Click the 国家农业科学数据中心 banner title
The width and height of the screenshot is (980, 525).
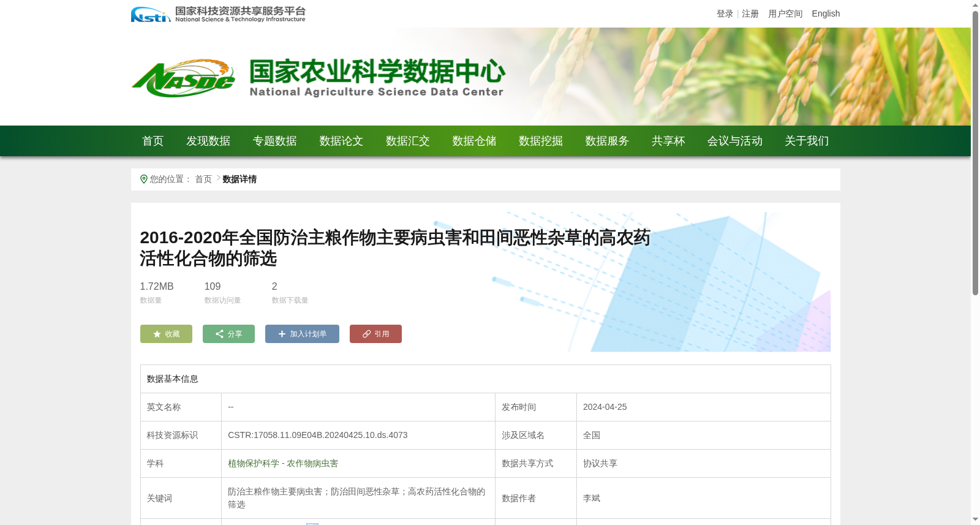(377, 72)
